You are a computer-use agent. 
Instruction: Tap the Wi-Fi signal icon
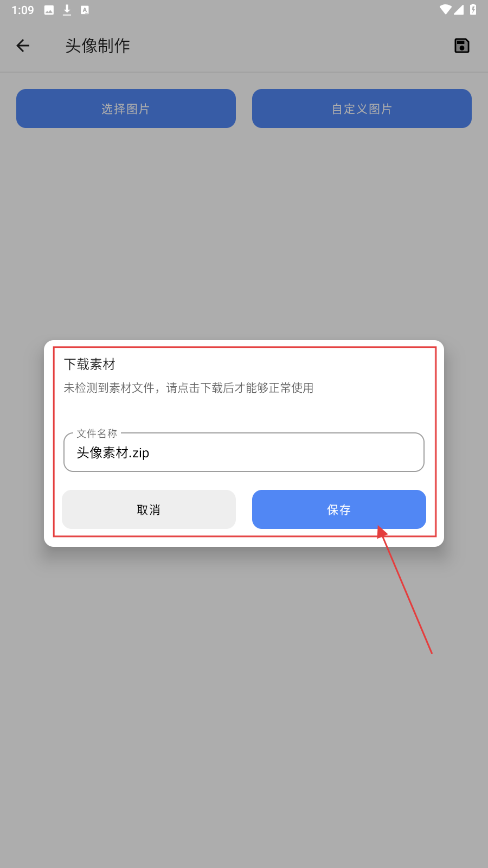445,10
